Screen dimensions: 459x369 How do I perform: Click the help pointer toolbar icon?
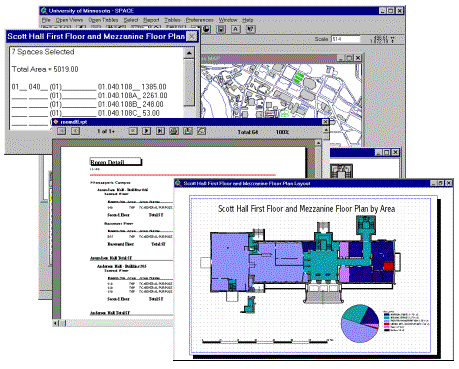250,29
